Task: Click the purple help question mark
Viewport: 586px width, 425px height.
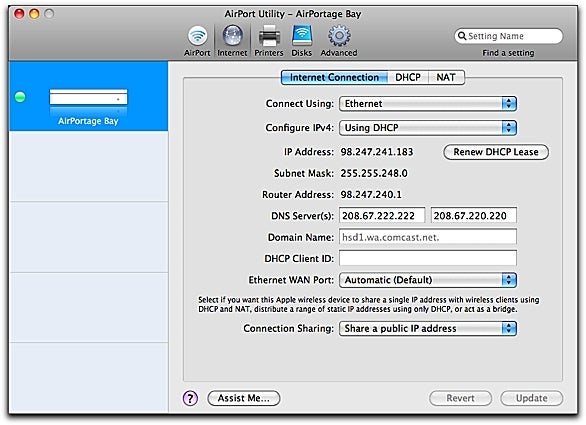Action: coord(190,398)
